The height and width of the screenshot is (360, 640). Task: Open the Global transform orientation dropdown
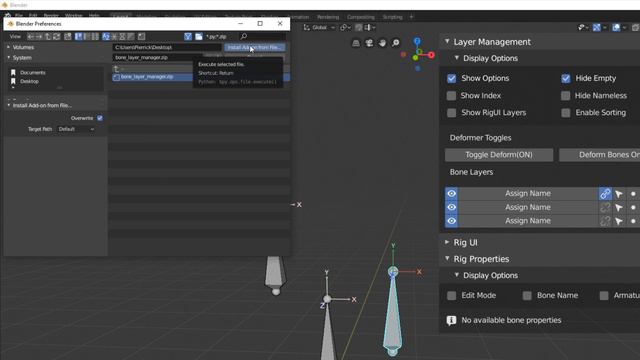[x=320, y=27]
